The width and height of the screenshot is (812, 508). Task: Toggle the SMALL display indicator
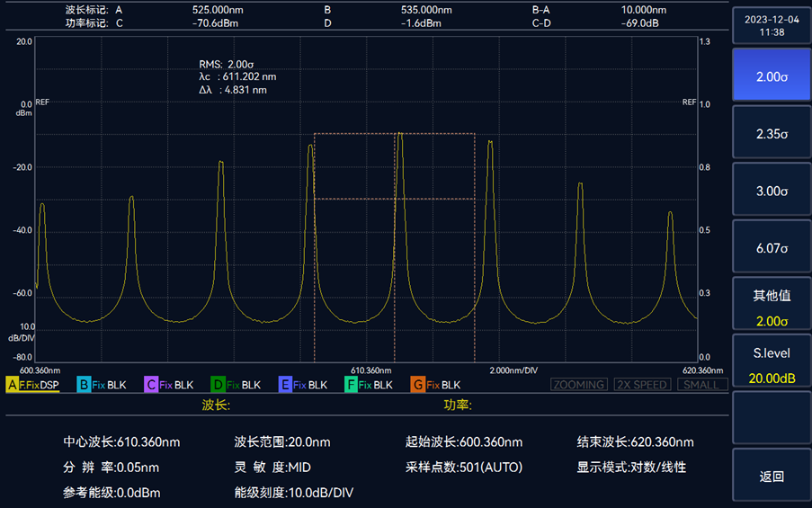click(700, 385)
